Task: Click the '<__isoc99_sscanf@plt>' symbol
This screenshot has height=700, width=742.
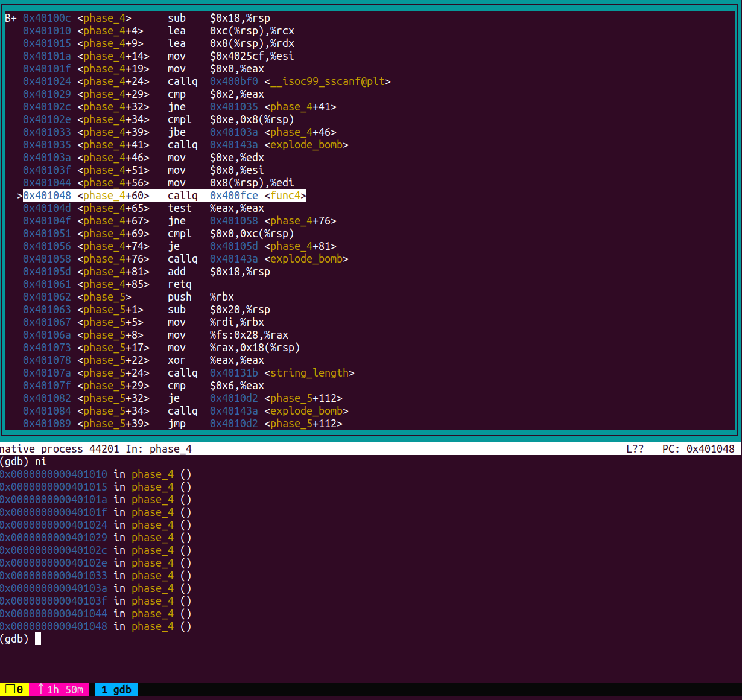Action: [x=328, y=81]
